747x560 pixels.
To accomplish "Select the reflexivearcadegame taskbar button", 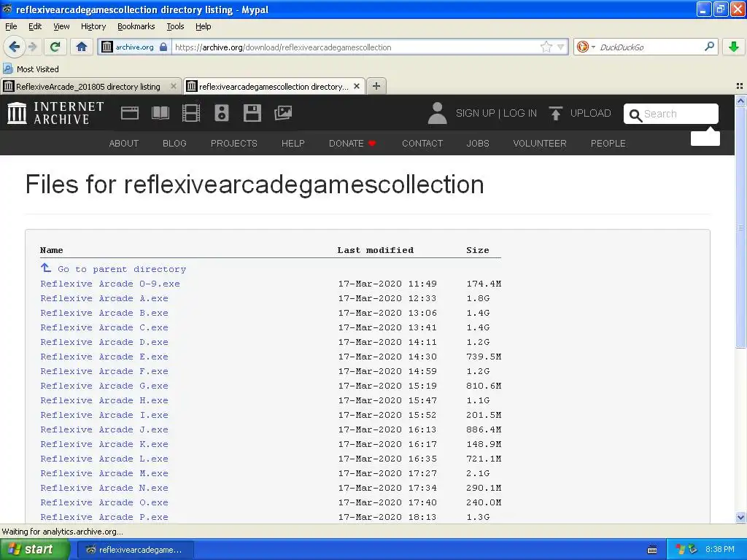I will (135, 550).
